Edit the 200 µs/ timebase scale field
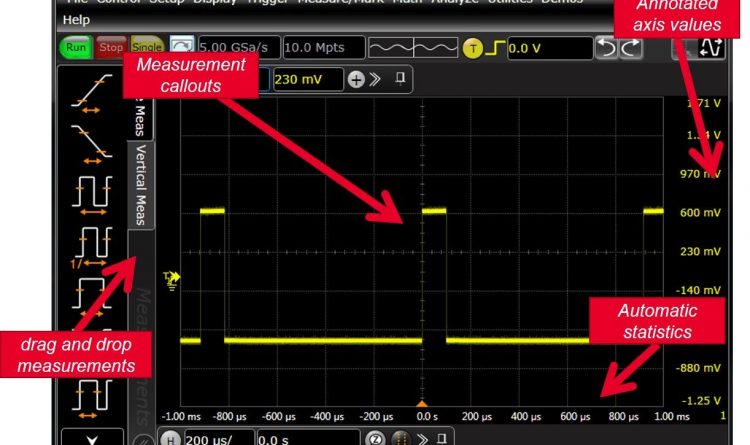The image size is (750, 445). tap(219, 439)
